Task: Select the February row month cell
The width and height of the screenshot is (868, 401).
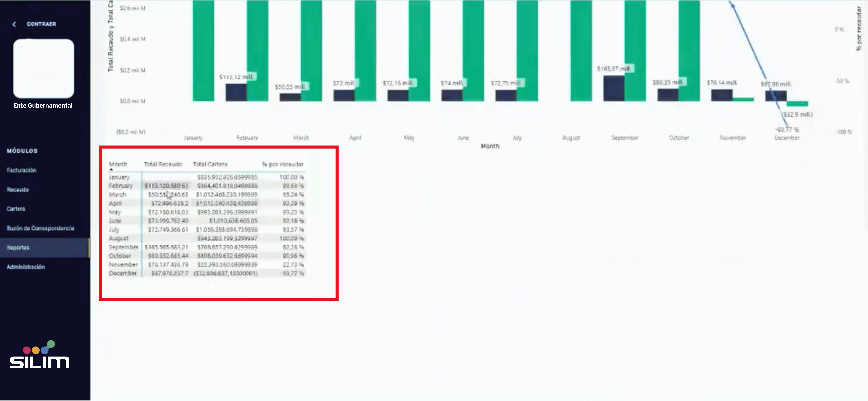Action: click(x=121, y=186)
